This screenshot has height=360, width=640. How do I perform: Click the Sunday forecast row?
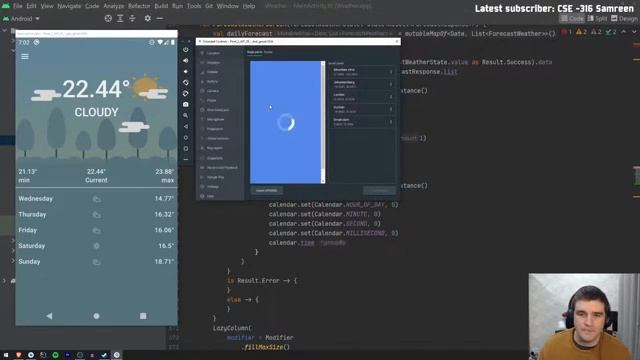coord(96,262)
